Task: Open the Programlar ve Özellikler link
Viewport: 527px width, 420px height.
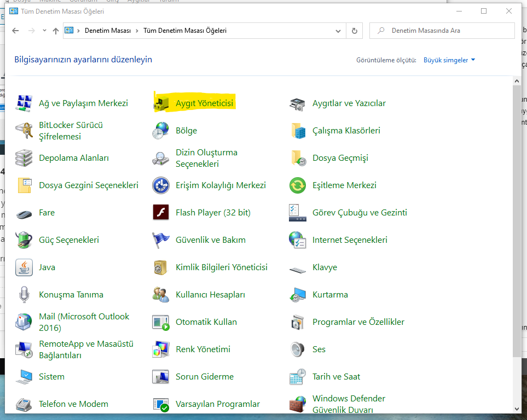Action: [358, 322]
